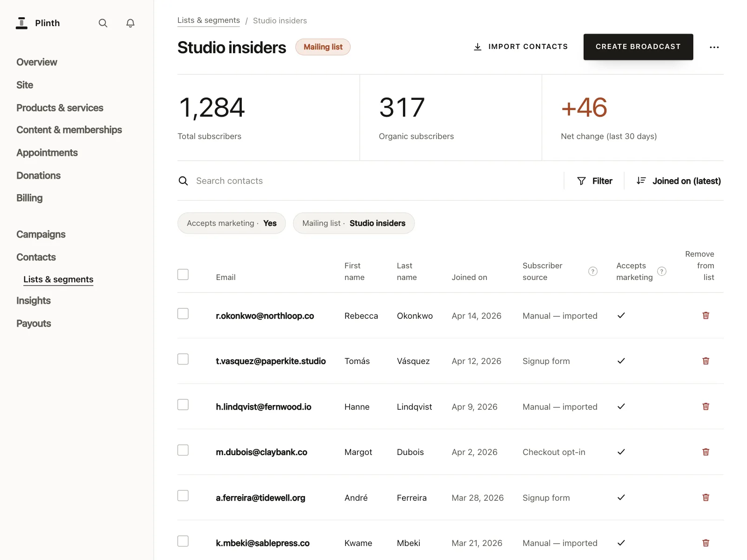Open contact t.vasquez@paperkite.studio
The width and height of the screenshot is (747, 560).
click(271, 361)
